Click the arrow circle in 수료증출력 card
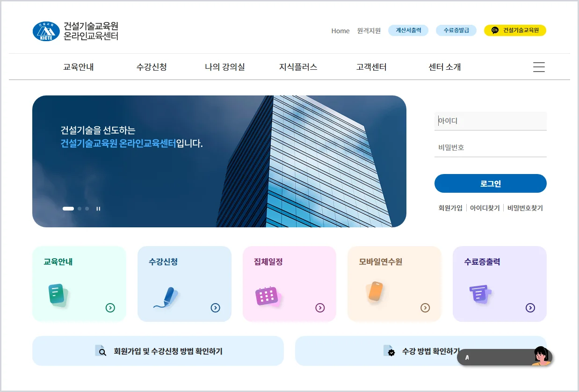579x392 pixels. coord(530,308)
